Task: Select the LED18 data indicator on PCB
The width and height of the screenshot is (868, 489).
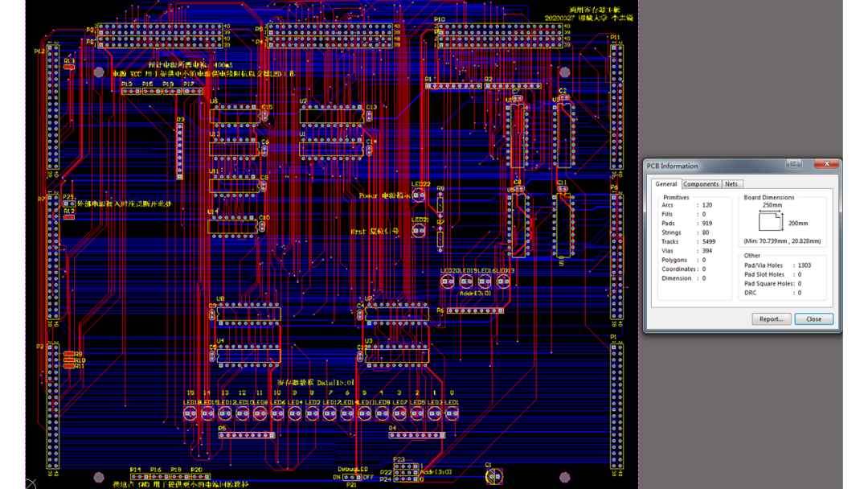Action: point(190,413)
